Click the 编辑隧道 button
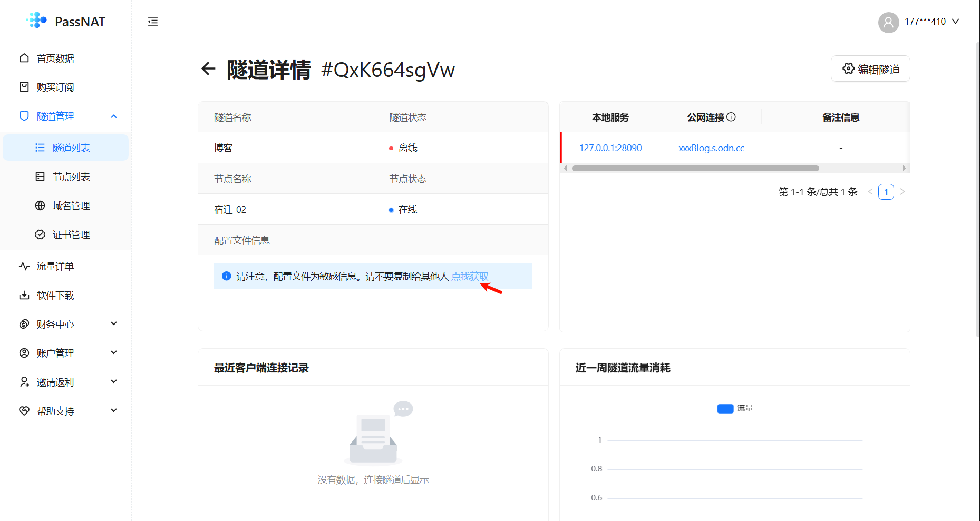 [x=870, y=69]
